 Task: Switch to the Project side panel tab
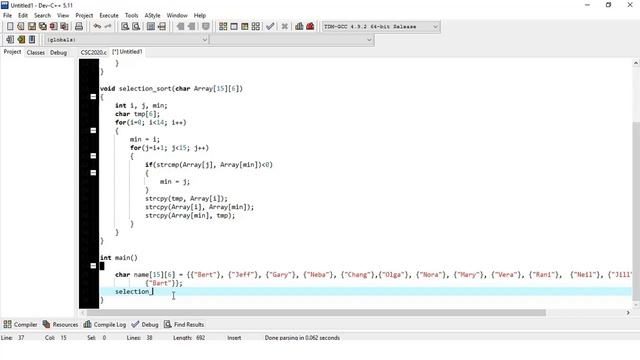pos(12,52)
